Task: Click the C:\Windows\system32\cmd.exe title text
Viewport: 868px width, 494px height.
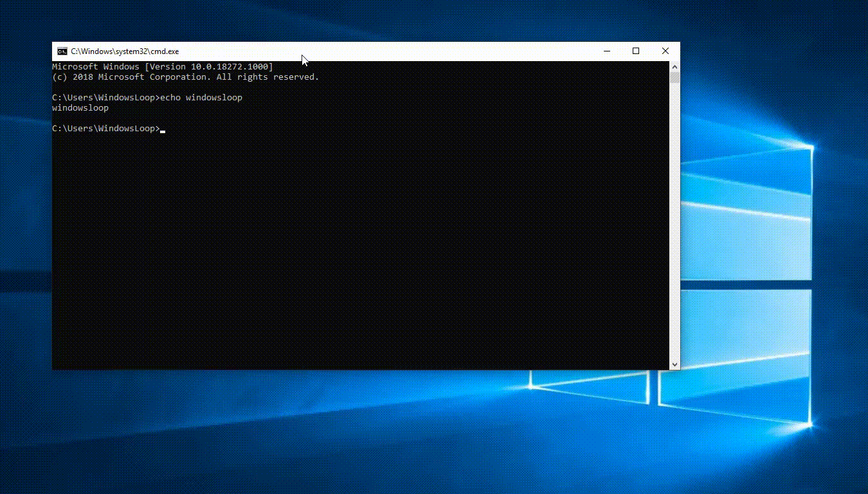Action: point(125,51)
